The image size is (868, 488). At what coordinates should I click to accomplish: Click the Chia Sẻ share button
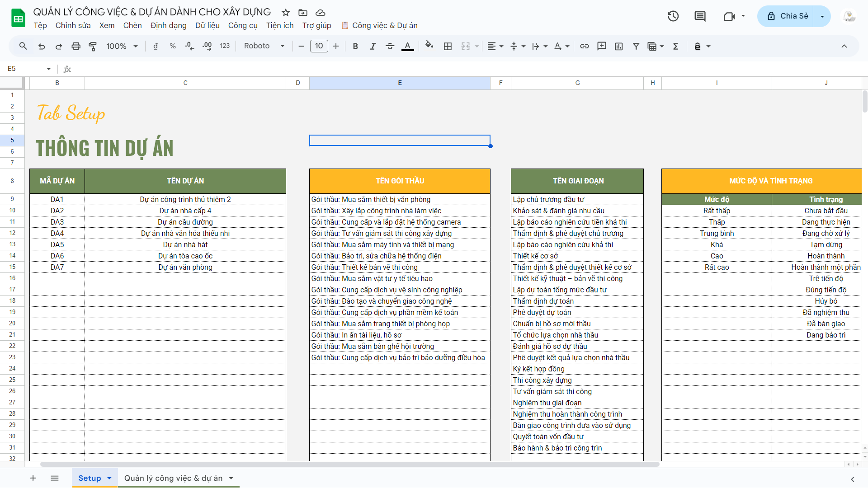[x=787, y=16]
